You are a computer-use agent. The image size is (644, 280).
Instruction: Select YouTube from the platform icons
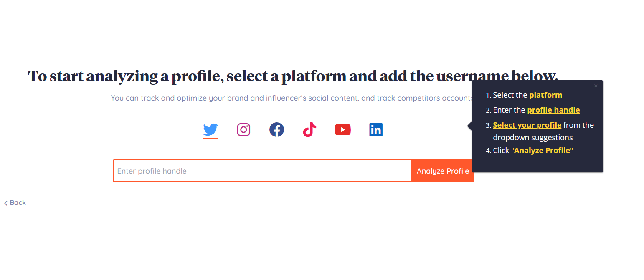[342, 129]
